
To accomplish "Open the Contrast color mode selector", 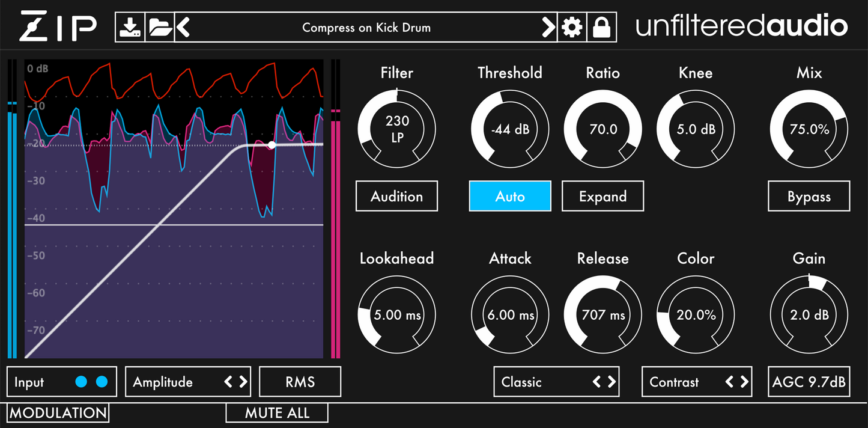I will click(x=697, y=382).
